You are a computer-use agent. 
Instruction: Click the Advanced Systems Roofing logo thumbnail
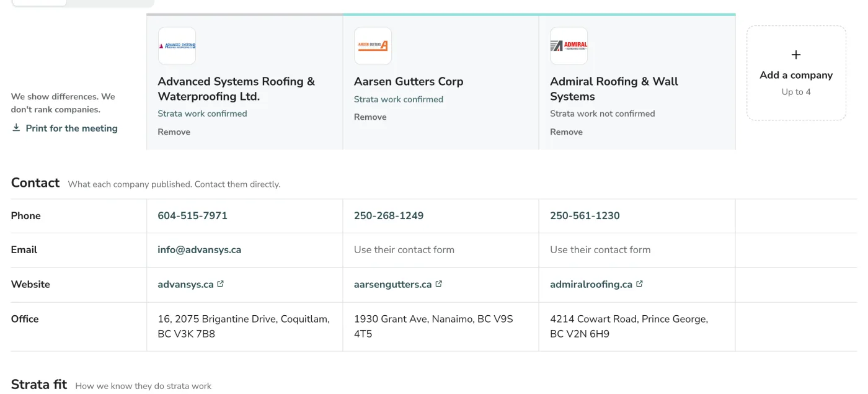coord(177,46)
